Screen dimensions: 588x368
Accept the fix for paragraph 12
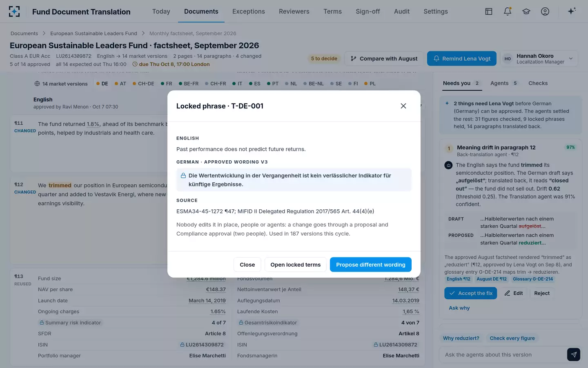pos(470,293)
